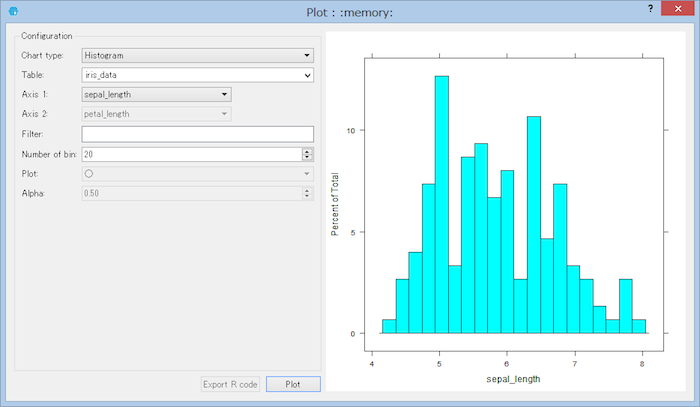
Task: Click the app globe icon in title bar
Action: 13,11
